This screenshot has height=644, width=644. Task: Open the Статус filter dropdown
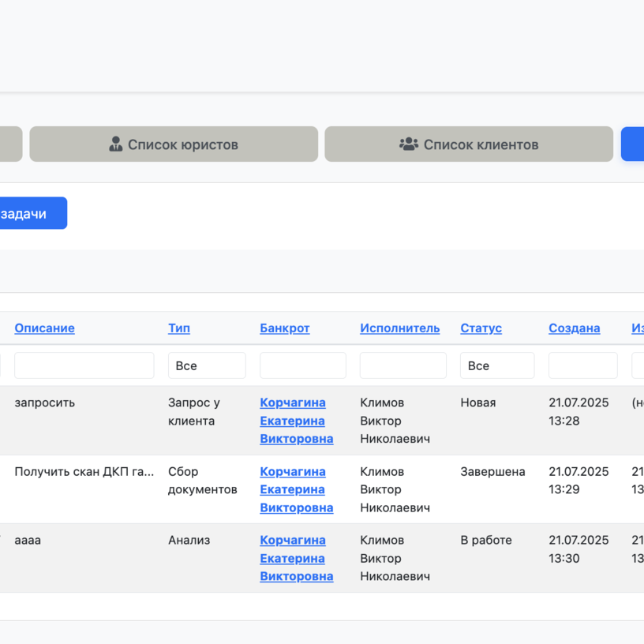pyautogui.click(x=497, y=365)
